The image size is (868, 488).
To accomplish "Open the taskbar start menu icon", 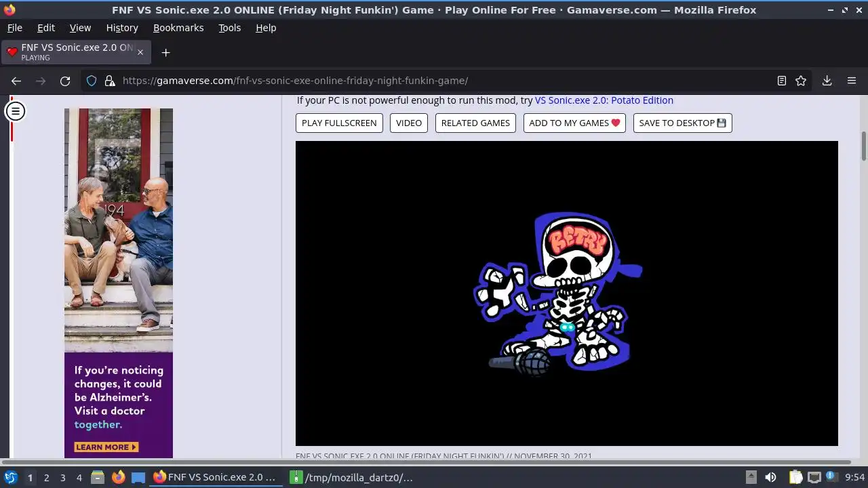I will point(10,477).
